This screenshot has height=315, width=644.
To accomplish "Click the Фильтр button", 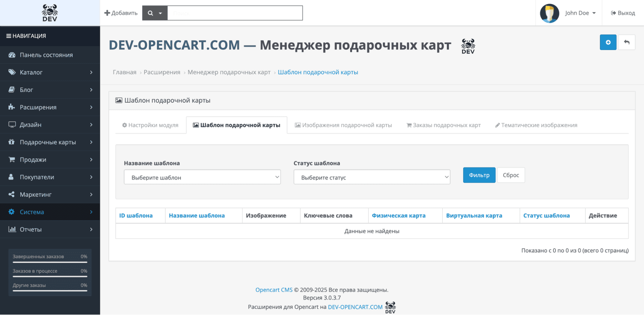I will [479, 175].
